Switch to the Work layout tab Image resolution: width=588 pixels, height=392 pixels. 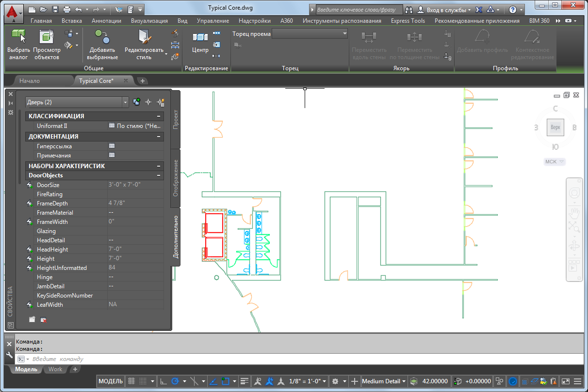click(x=55, y=369)
